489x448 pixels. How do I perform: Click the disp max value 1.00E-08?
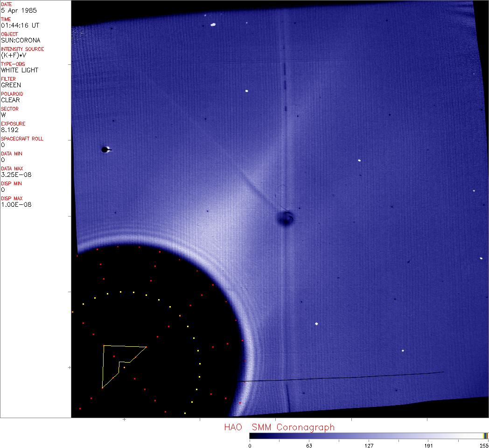coord(16,204)
